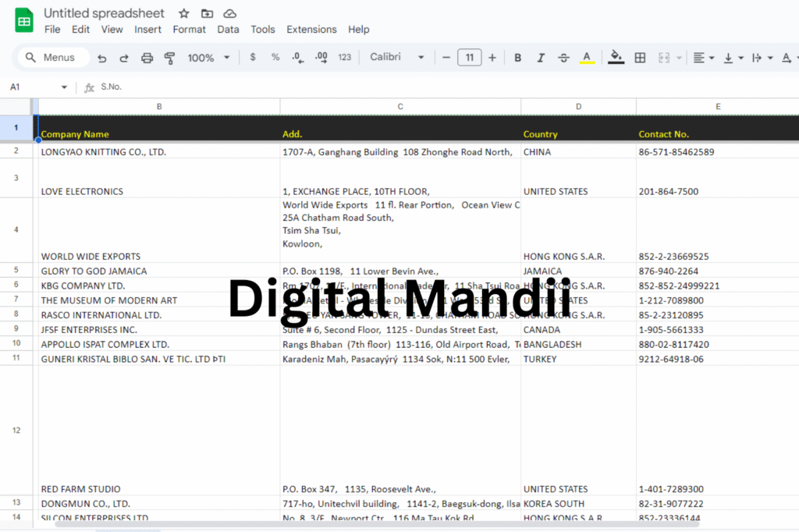The width and height of the screenshot is (799, 532).
Task: Toggle bold formatting
Action: [x=517, y=58]
